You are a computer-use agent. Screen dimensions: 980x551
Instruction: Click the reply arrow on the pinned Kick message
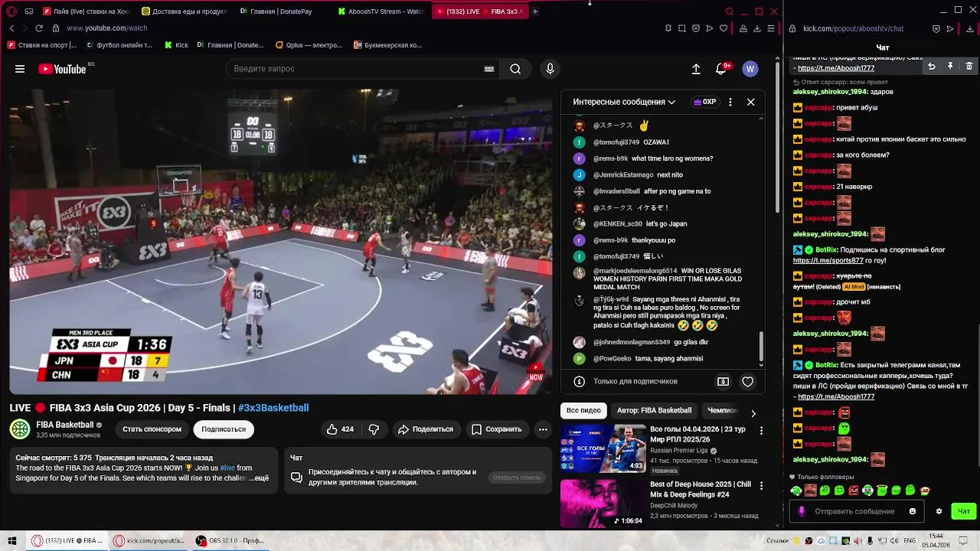coord(932,67)
